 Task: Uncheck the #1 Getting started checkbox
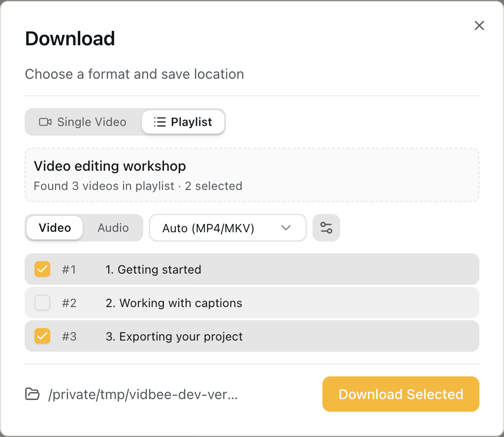point(42,269)
